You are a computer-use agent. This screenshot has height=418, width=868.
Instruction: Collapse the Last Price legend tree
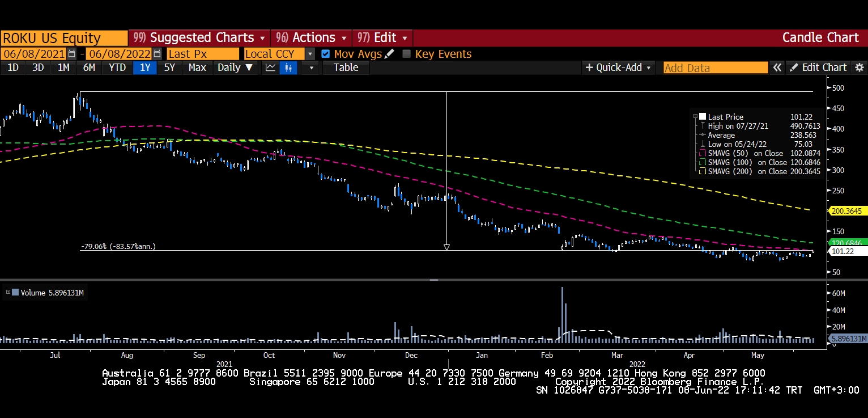click(696, 117)
